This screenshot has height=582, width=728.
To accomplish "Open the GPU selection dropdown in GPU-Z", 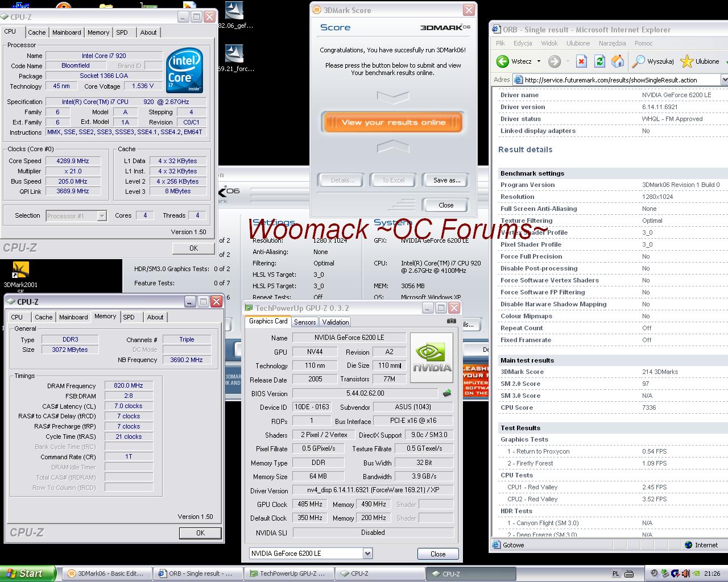I will (367, 553).
